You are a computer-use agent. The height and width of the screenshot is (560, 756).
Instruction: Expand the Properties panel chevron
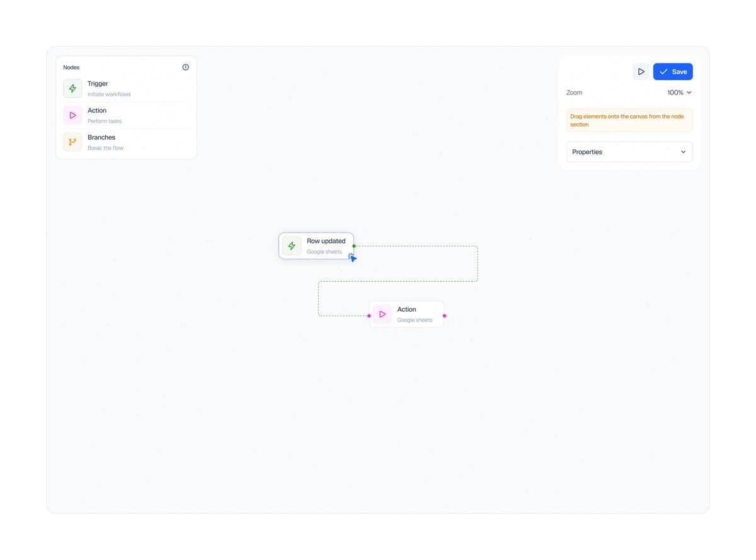[x=683, y=151]
